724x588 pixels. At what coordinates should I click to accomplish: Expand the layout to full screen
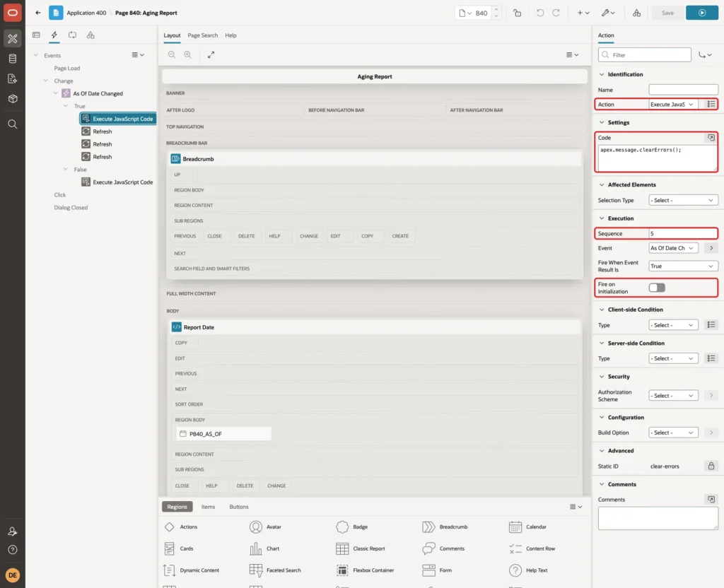pyautogui.click(x=211, y=54)
